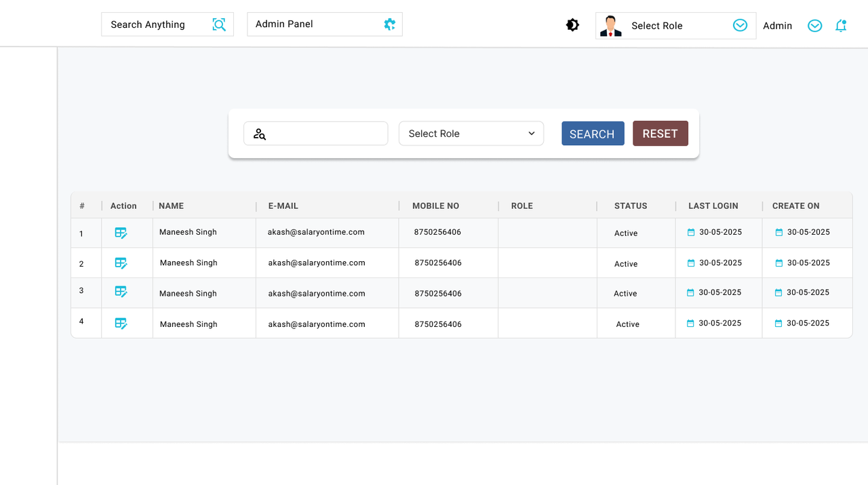The height and width of the screenshot is (485, 868).
Task: Open the Select Role dropdown in search panel
Action: [x=471, y=134]
